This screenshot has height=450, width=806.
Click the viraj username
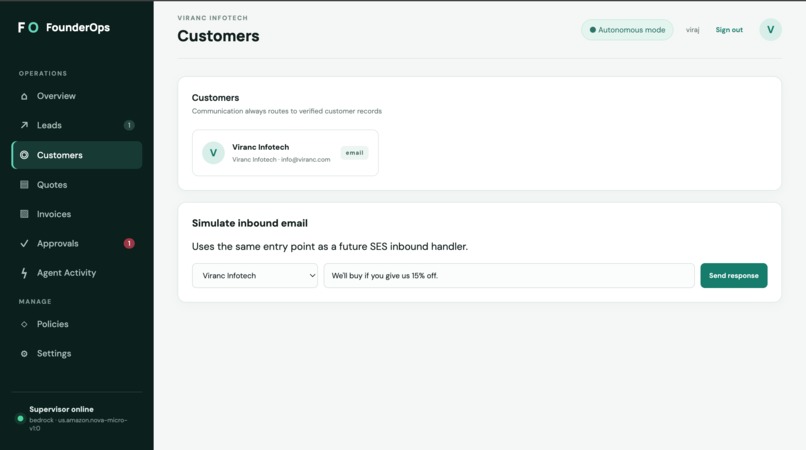pos(692,30)
